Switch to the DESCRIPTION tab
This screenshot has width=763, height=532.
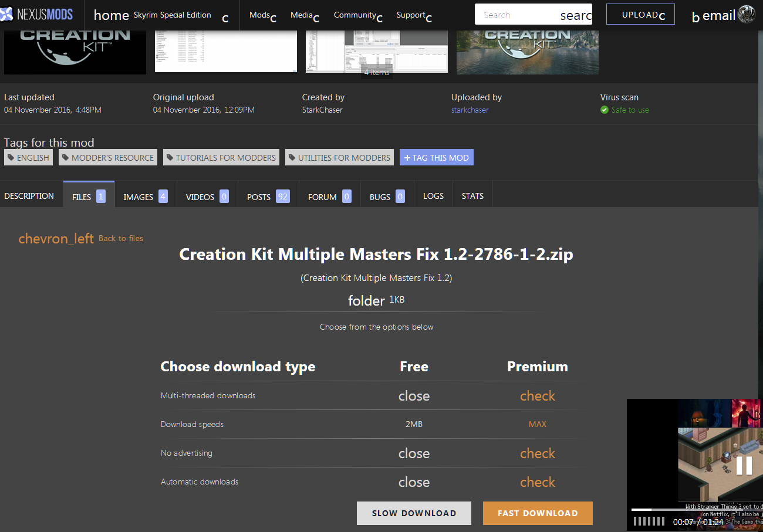tap(29, 196)
